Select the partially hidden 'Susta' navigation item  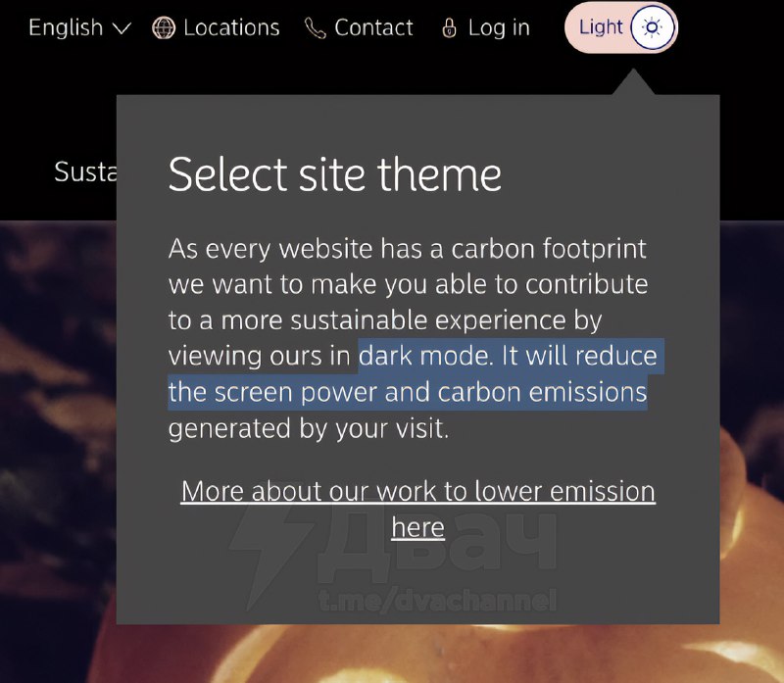85,172
